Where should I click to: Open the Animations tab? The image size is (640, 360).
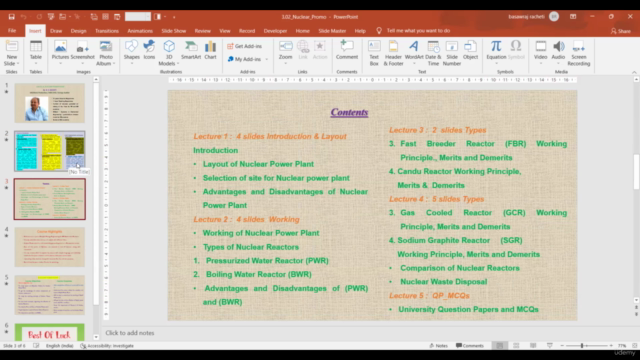pyautogui.click(x=140, y=31)
